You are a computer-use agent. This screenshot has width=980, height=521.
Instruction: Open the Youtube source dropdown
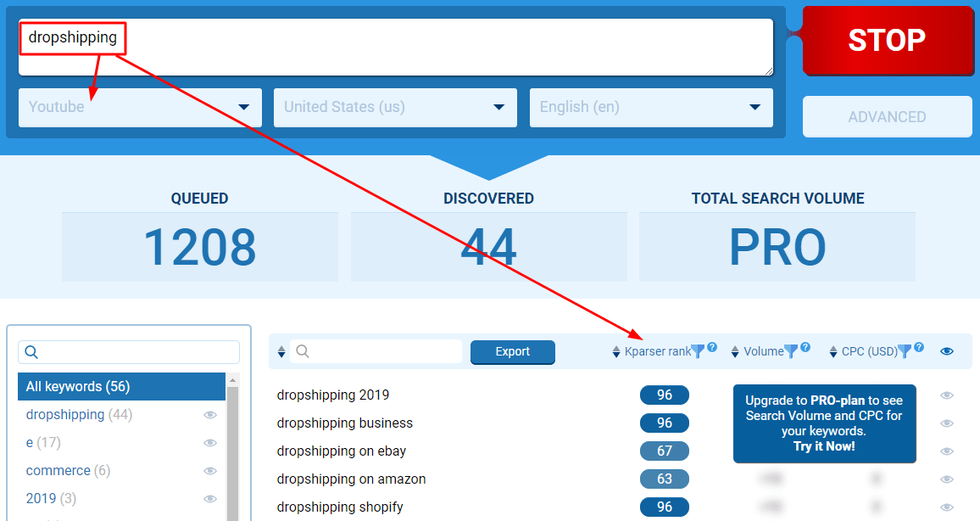tap(140, 107)
